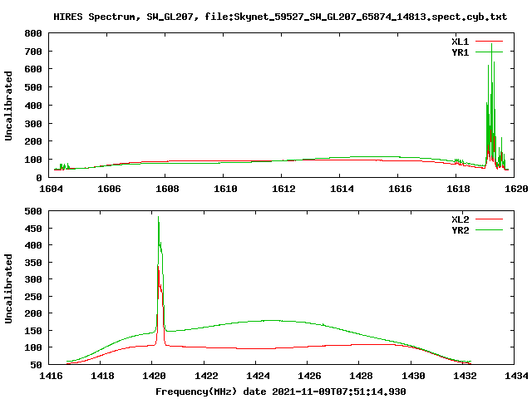532x399 pixels.
Task: Click the 150 y-axis tick label
Action: [33, 331]
